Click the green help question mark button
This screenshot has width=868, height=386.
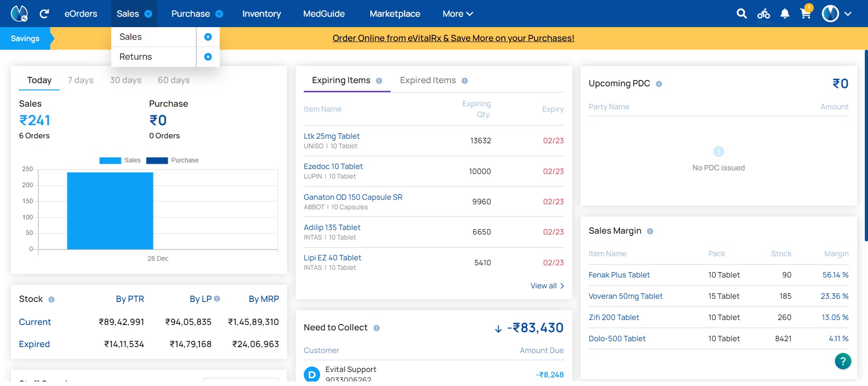point(843,361)
